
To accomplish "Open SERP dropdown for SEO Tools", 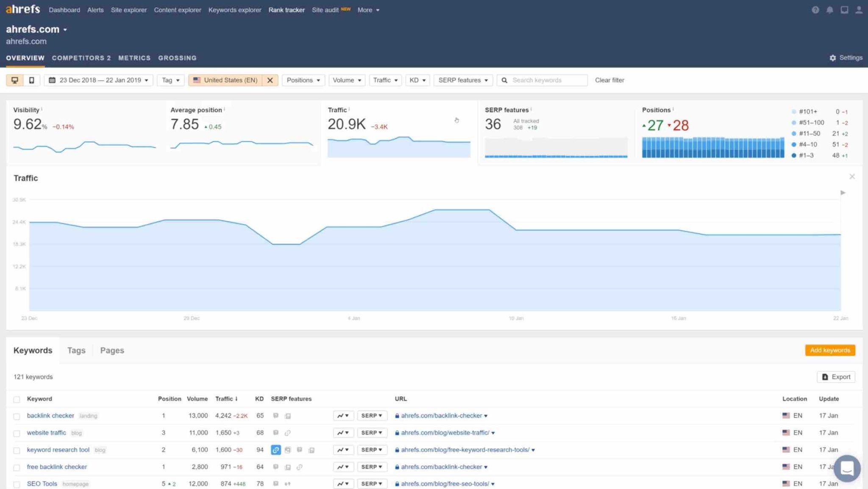I will tap(372, 483).
